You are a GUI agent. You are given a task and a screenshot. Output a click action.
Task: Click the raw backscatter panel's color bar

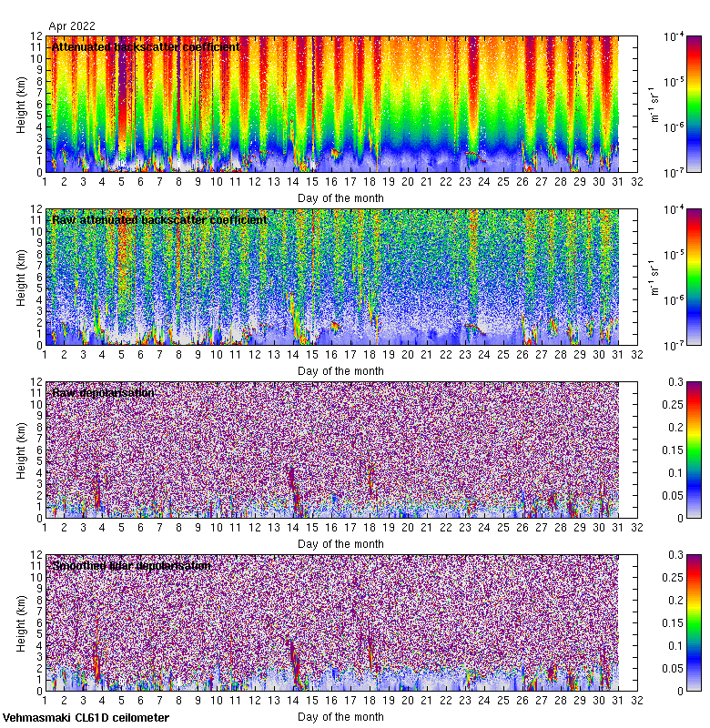click(x=694, y=277)
